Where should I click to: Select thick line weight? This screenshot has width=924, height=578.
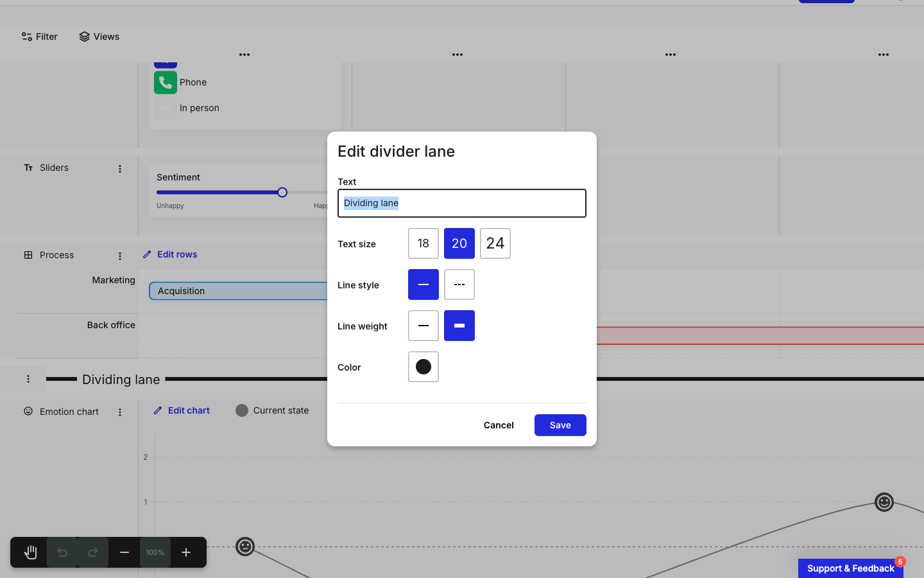click(459, 326)
